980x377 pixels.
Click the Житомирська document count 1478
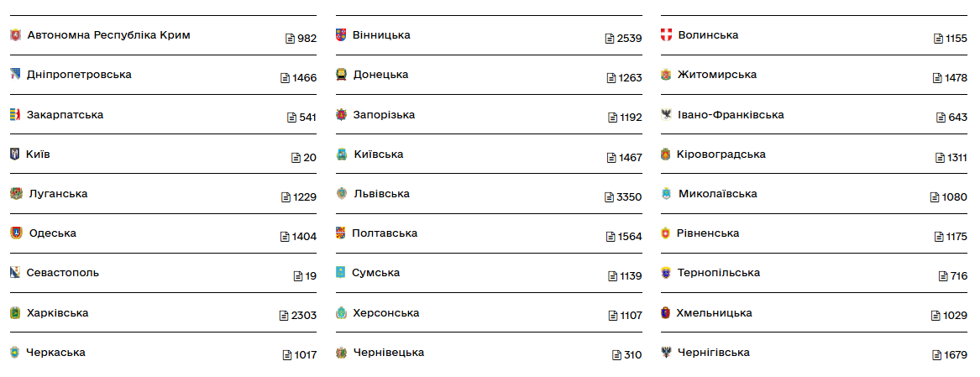point(956,78)
